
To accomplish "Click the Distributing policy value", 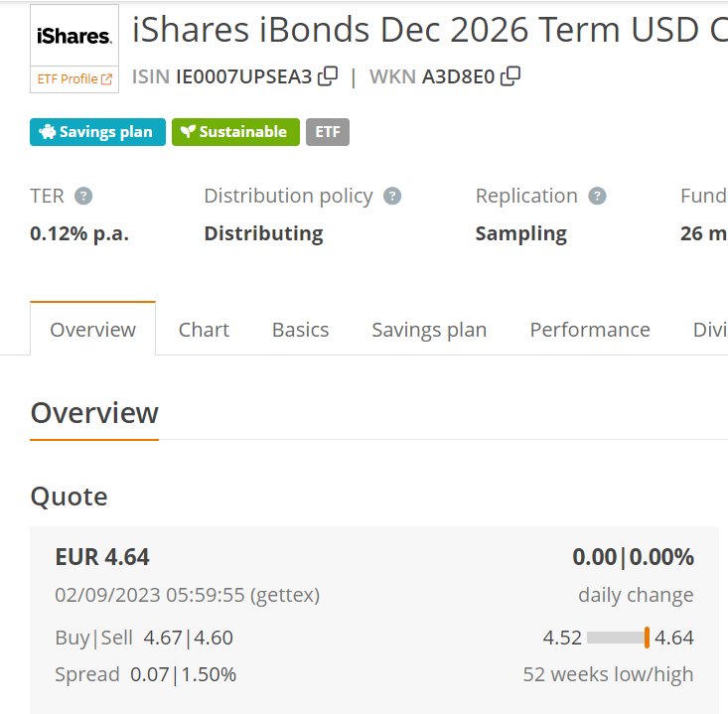I will point(264,233).
